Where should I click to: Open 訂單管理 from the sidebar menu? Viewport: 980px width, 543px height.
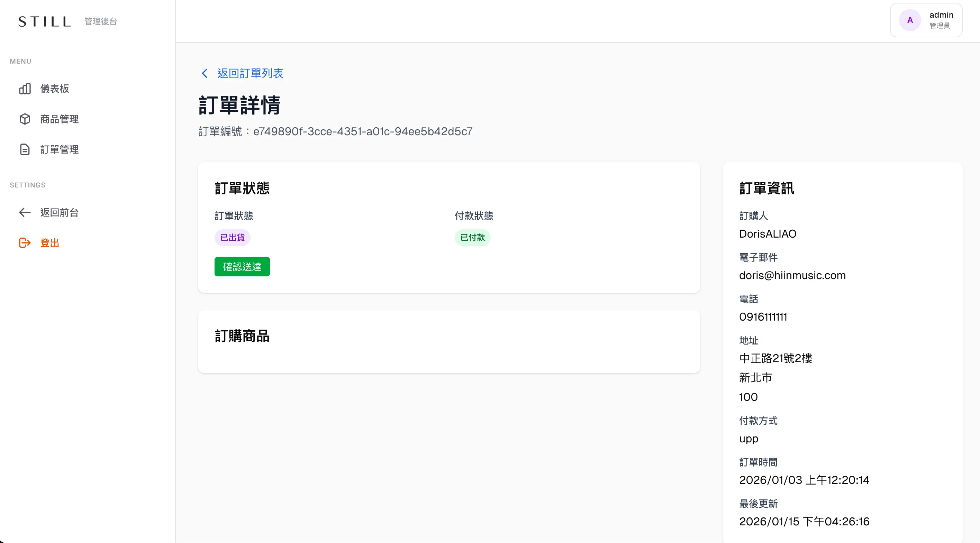pos(60,149)
